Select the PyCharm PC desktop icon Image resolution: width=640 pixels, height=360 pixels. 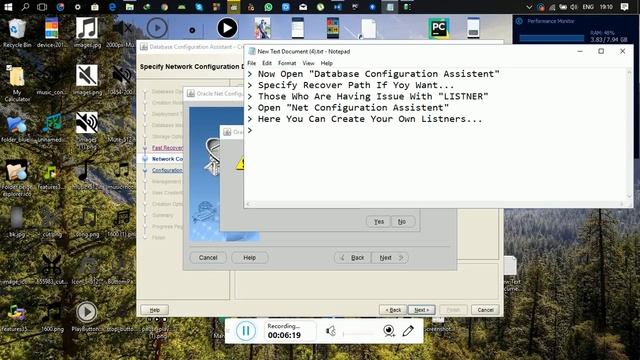[x=439, y=28]
